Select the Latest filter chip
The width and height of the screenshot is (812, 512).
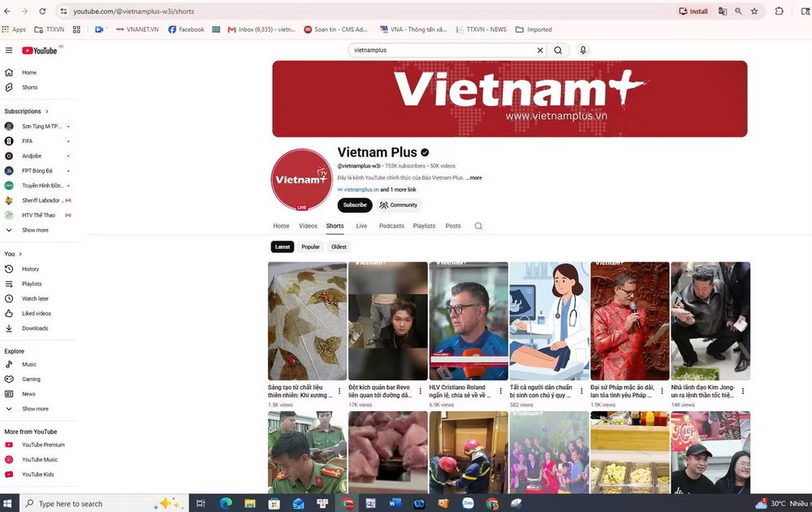[283, 247]
